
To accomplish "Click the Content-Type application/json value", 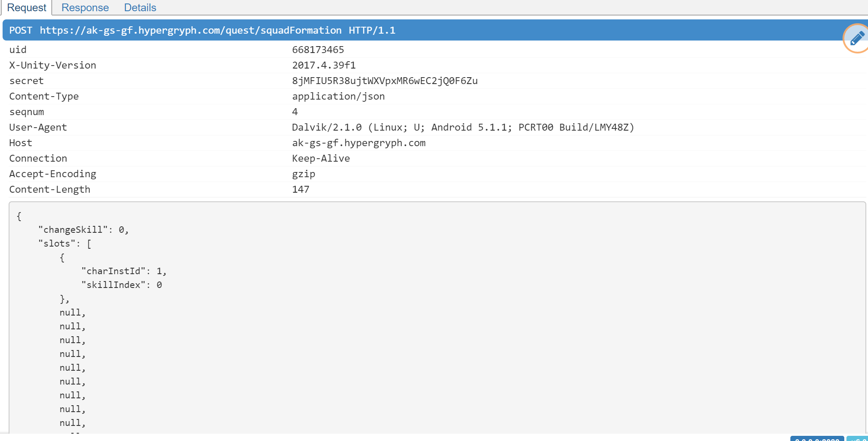I will [x=338, y=96].
